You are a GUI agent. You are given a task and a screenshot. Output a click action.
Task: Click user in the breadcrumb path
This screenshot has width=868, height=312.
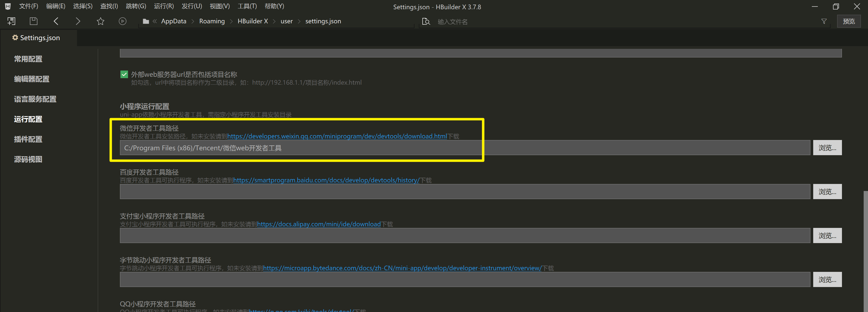point(286,21)
